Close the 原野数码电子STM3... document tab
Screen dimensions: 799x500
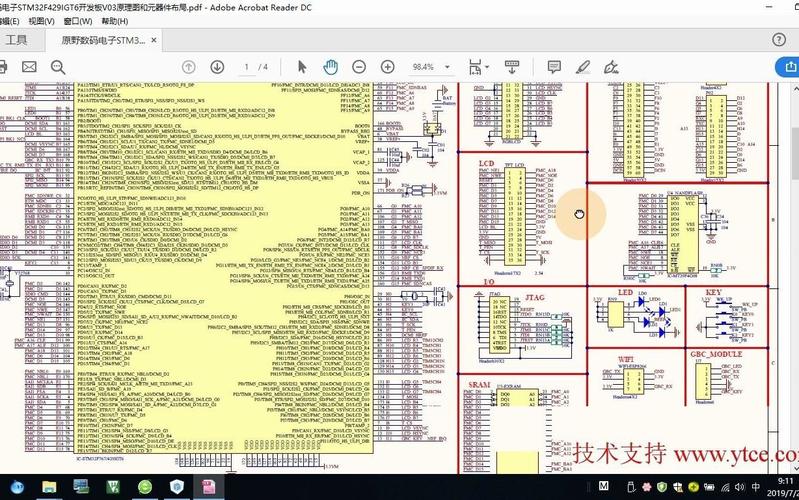(x=153, y=40)
